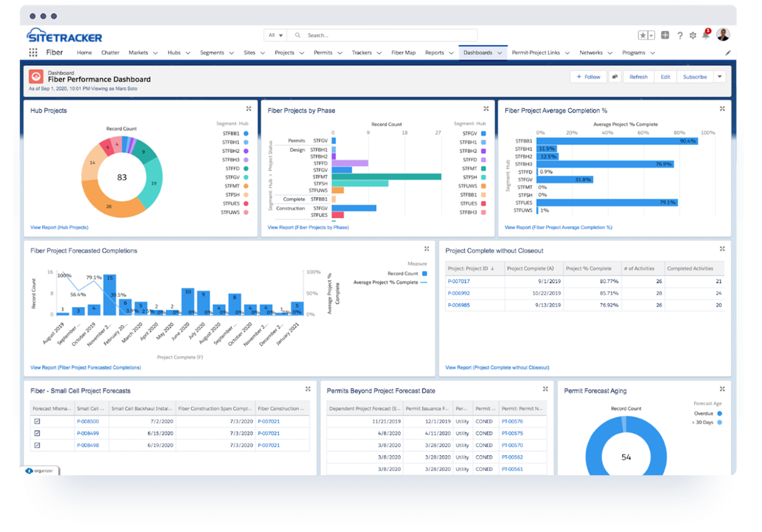Image resolution: width=762 pixels, height=532 pixels.
Task: Click the STFBB1 legend color dot in Hub Projects
Action: coord(246,134)
